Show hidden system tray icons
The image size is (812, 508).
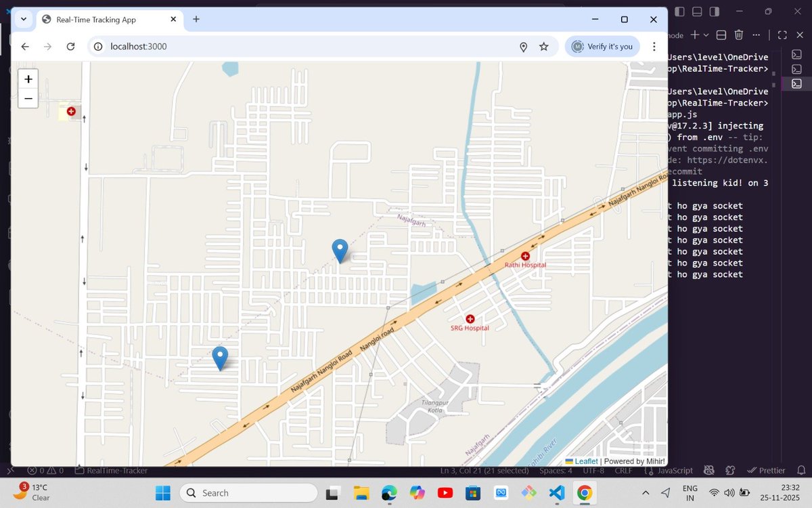coord(645,492)
